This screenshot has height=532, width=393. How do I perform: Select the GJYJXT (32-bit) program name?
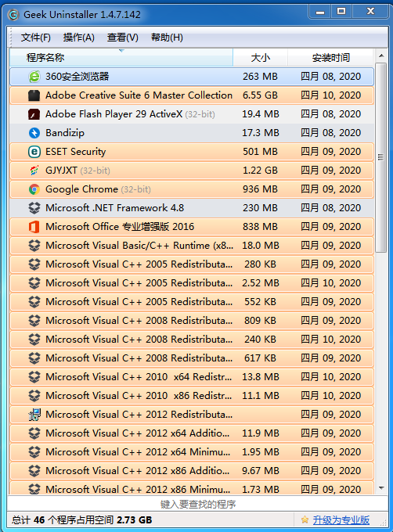click(x=78, y=171)
